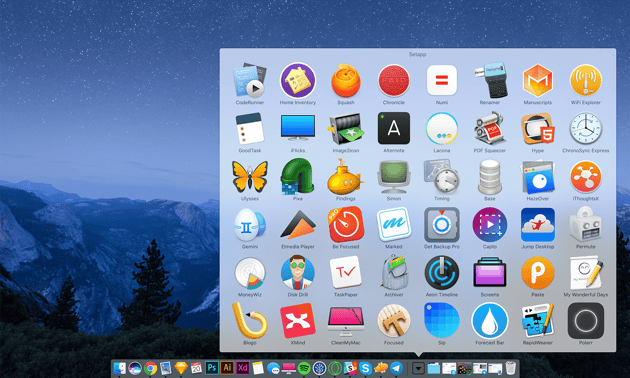Launch Siri from the Dock
This screenshot has width=630, height=378.
[x=135, y=368]
